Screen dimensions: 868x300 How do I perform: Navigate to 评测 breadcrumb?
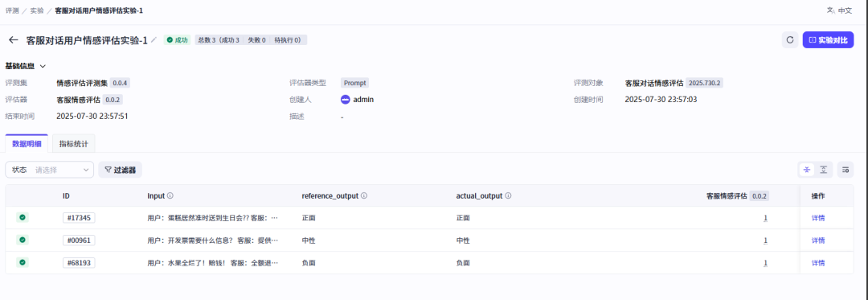(x=12, y=10)
